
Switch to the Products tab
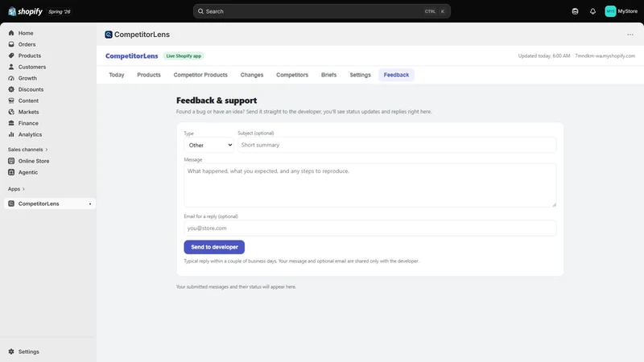point(149,75)
